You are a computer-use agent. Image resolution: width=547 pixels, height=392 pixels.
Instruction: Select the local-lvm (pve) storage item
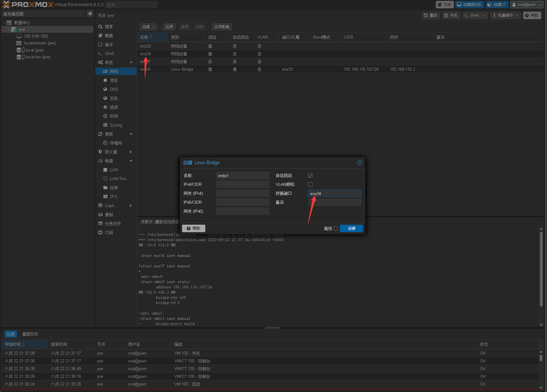pyautogui.click(x=38, y=57)
